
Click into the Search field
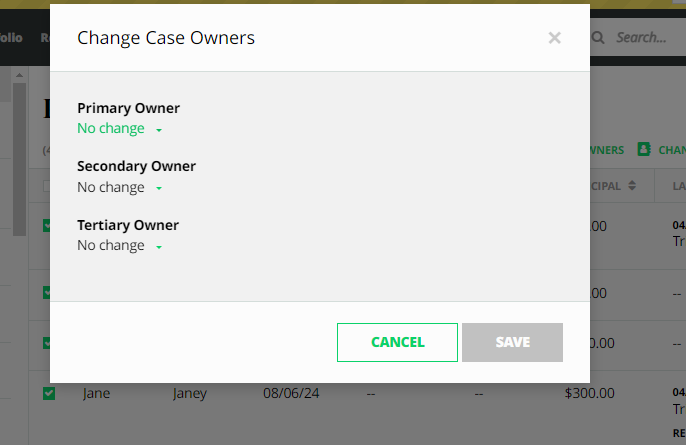pyautogui.click(x=641, y=38)
